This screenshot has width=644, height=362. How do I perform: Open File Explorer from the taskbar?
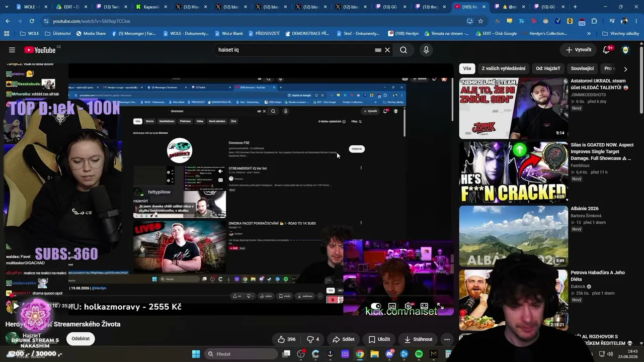[x=374, y=354]
